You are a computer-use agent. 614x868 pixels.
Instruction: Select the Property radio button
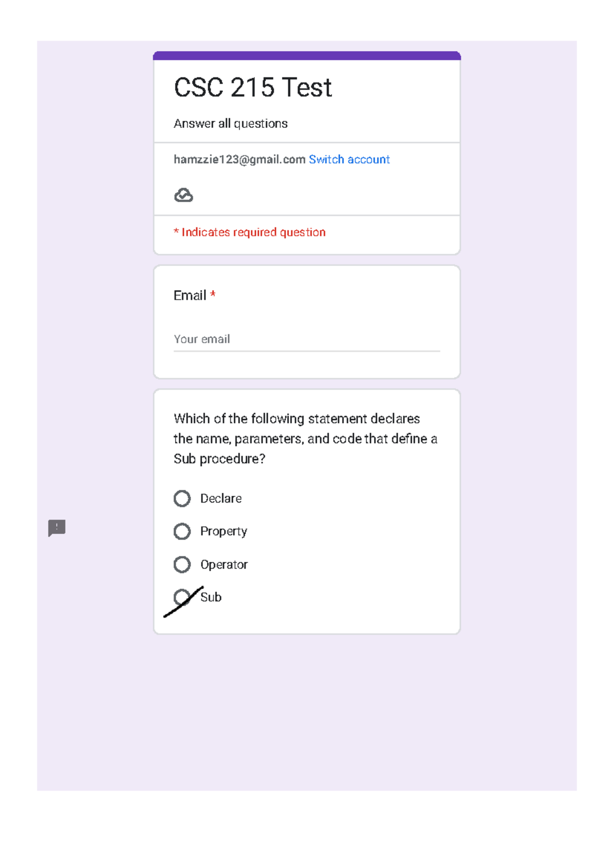182,531
